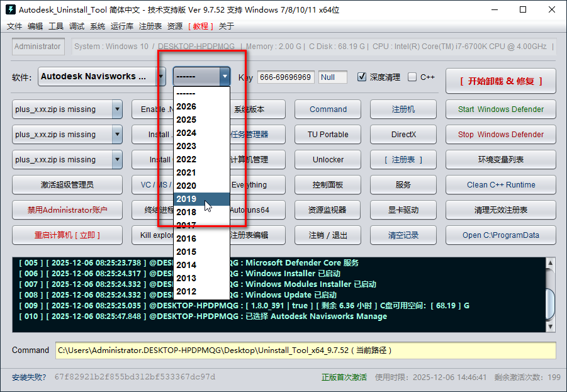
Task: Click the 重启计算机 [ 立即 ] button
Action: [67, 235]
